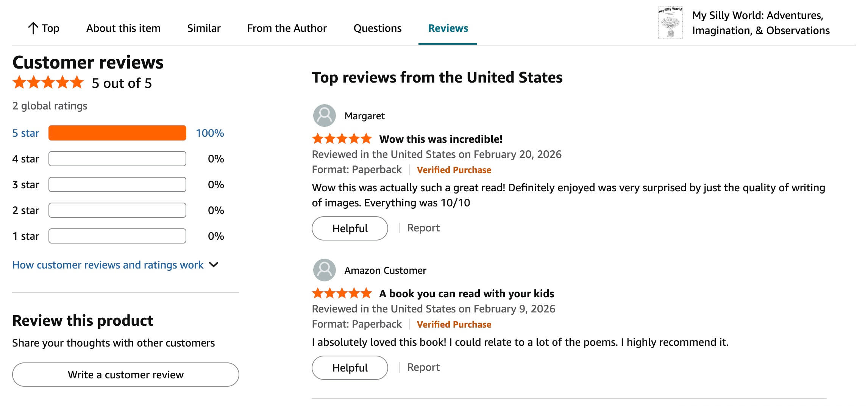
Task: Click chevron beside ratings work link
Action: pyautogui.click(x=214, y=265)
